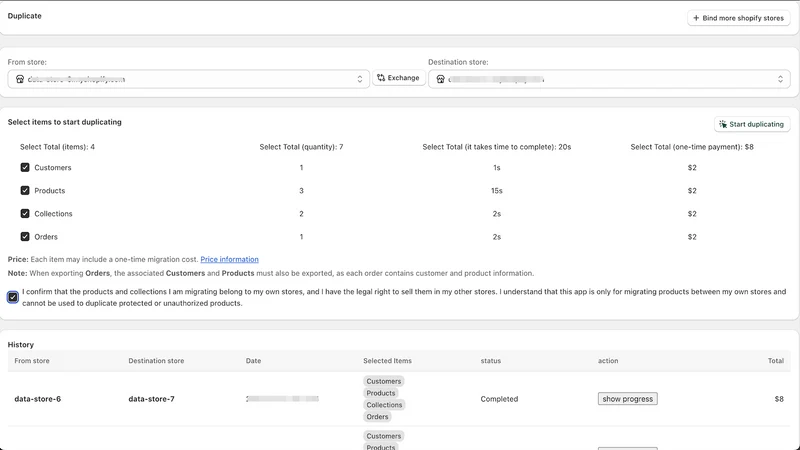The height and width of the screenshot is (450, 800).
Task: Click Select Total (quantity): 7 text
Action: tap(301, 147)
